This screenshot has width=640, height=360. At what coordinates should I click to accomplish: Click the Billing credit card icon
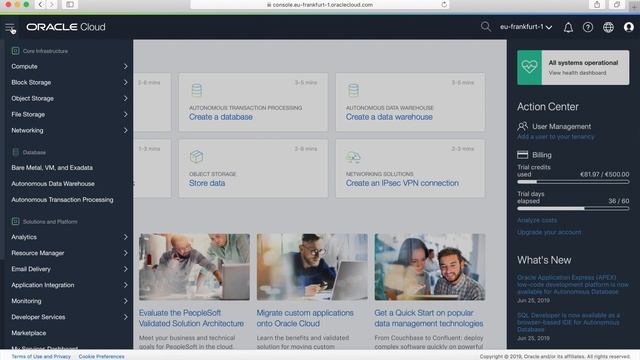(522, 155)
